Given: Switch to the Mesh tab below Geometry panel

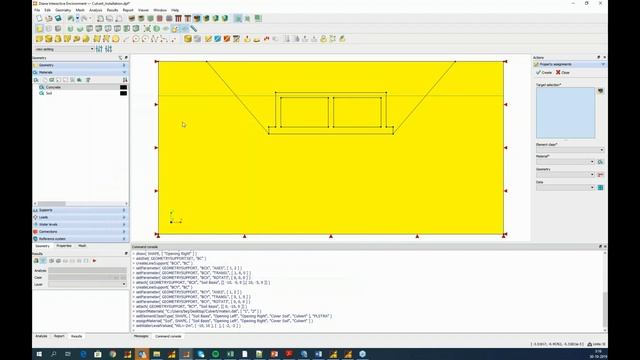Looking at the screenshot, I should coord(82,246).
